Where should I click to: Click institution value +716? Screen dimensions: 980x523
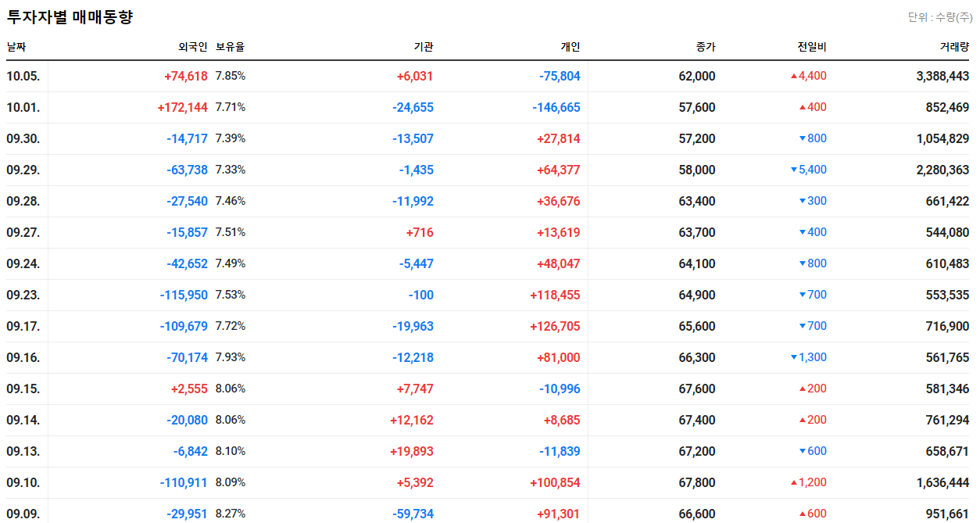pyautogui.click(x=420, y=232)
